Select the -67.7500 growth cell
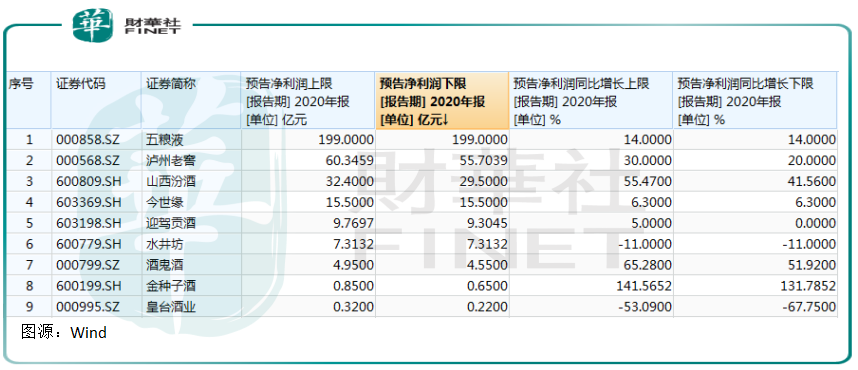Screen dimensions: 858x370 755,308
